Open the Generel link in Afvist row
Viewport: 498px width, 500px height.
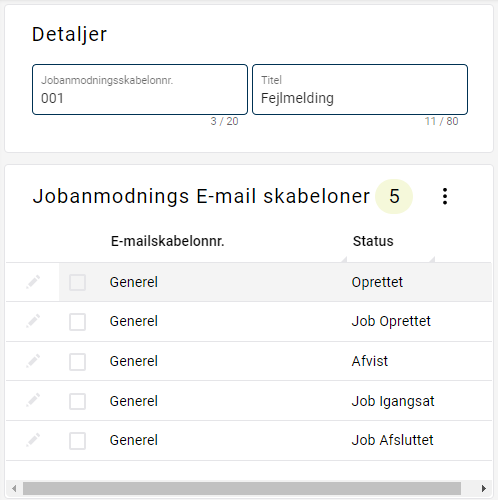(x=134, y=361)
